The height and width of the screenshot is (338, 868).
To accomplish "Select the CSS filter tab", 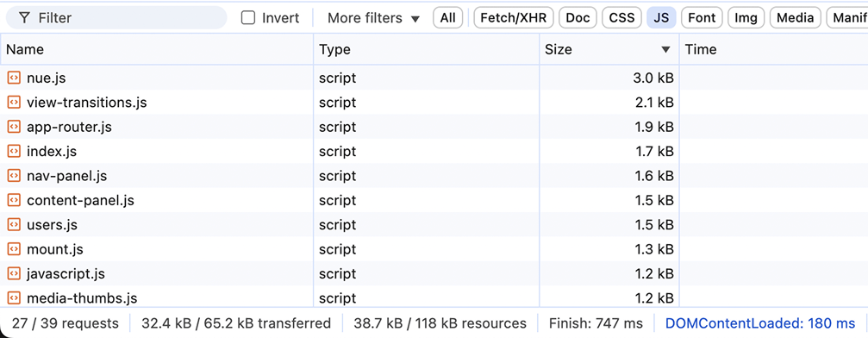I will pos(621,18).
